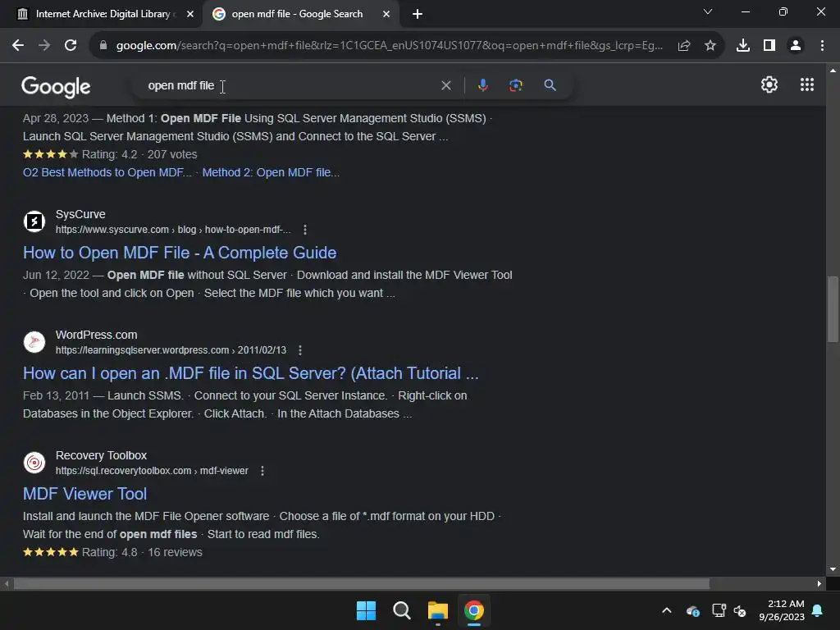Open more options for WordPress.com result
840x630 pixels.
(x=300, y=350)
